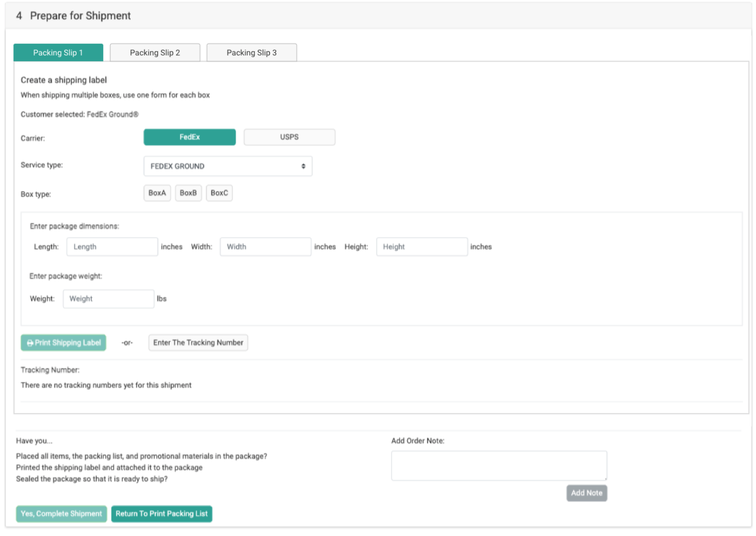Click Enter The Tracking Number

[197, 342]
